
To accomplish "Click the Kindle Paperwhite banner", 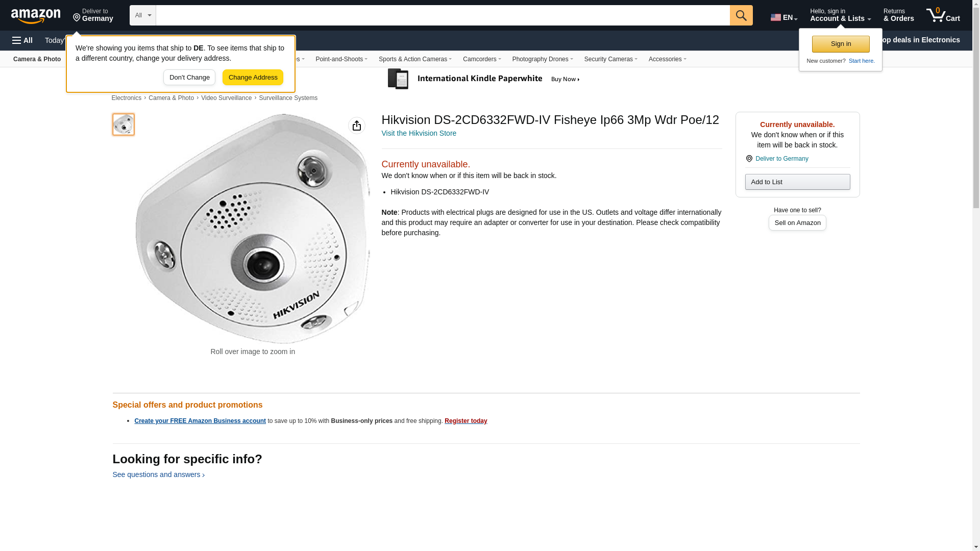I will coord(484,79).
